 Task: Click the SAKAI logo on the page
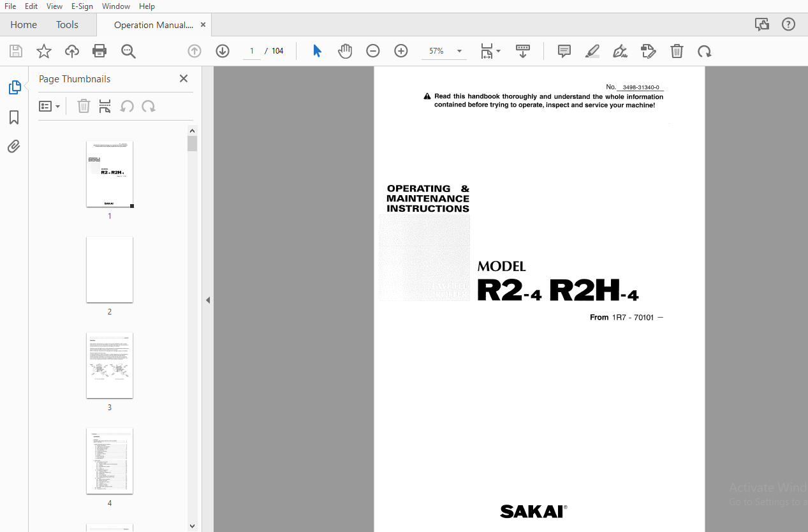533,512
